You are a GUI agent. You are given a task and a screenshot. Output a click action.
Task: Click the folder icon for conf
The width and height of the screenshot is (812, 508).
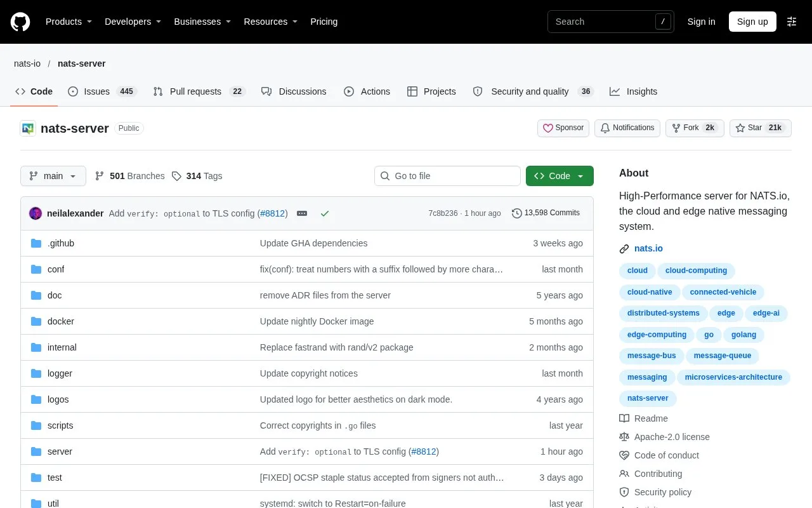coord(36,269)
